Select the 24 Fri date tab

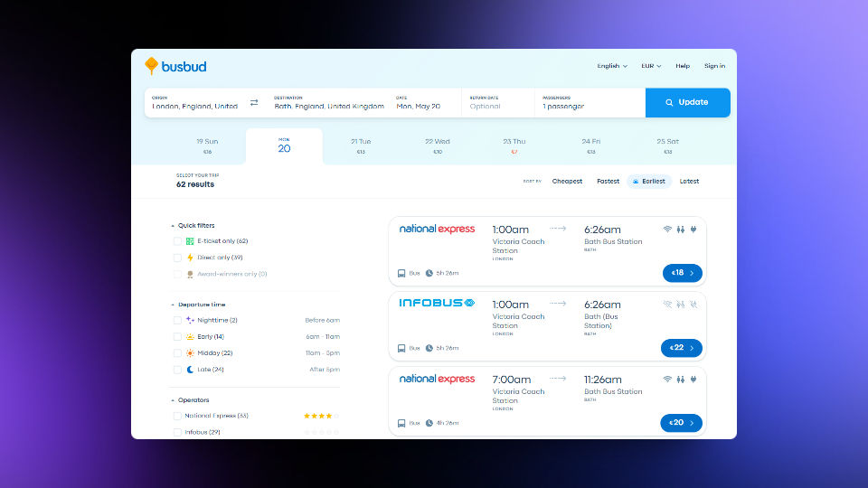tap(591, 146)
